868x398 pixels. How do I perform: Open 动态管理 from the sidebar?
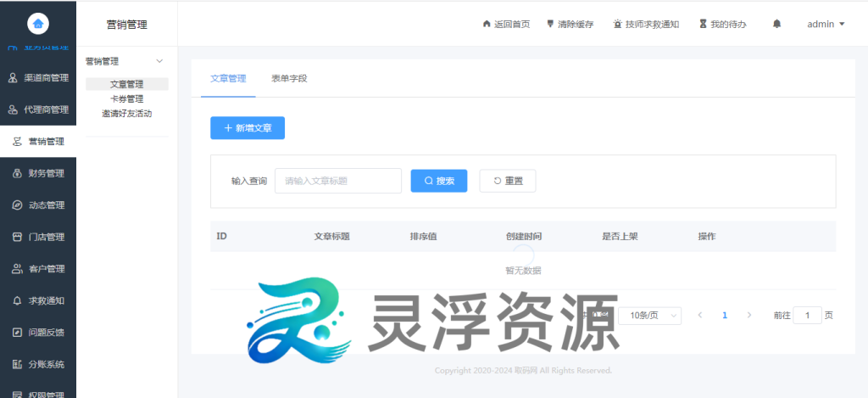click(37, 205)
